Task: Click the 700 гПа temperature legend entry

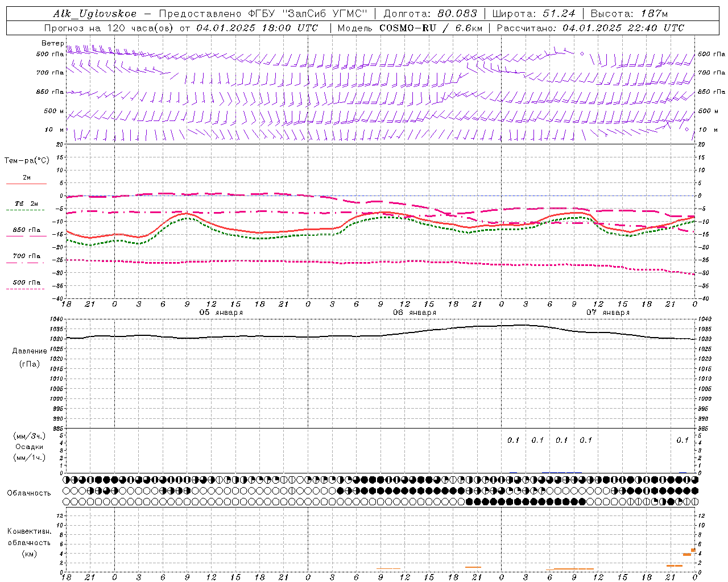Action: (x=27, y=256)
